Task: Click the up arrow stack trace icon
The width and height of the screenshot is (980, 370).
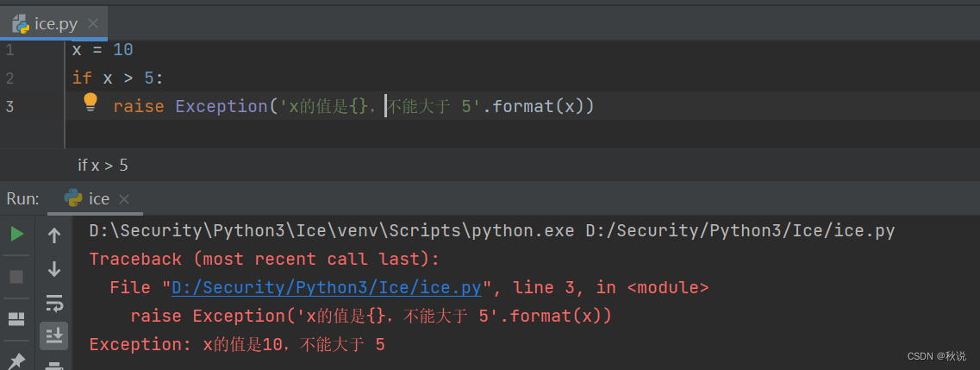Action: [x=54, y=235]
